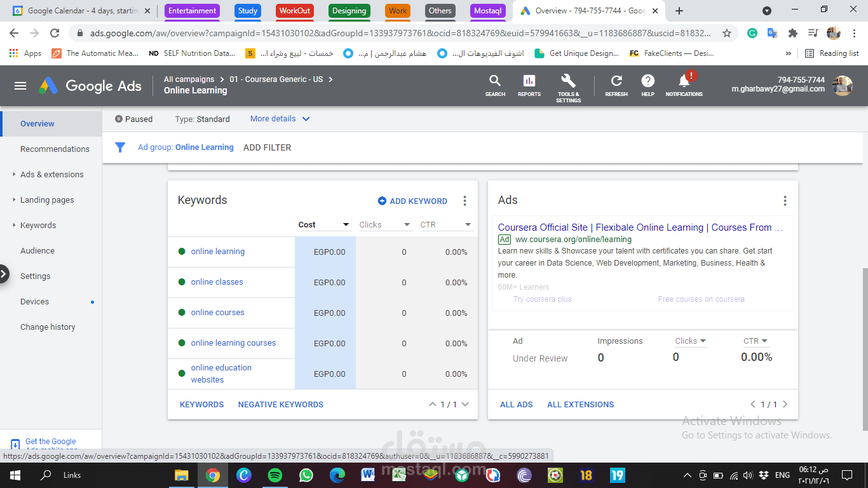The height and width of the screenshot is (488, 868).
Task: Open Spotify from the taskbar
Action: coord(275,475)
